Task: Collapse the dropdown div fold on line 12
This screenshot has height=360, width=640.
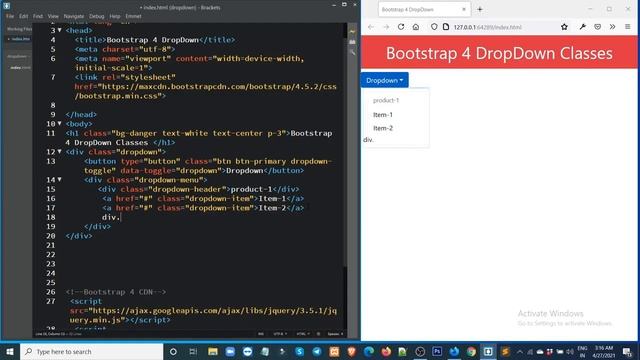Action: tap(60, 151)
